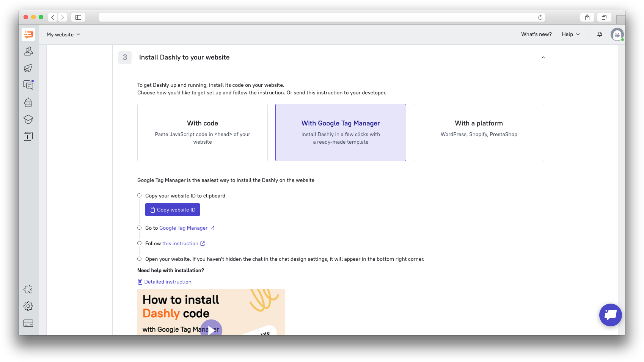Viewport: 644px width, 362px height.
Task: Open the My website dropdown
Action: pos(63,34)
